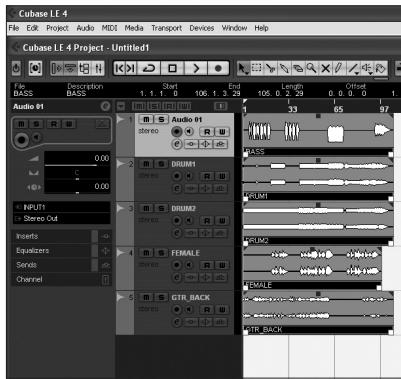Select the Draw pencil tool
Viewport: 401px width, 379px height.
coord(339,68)
